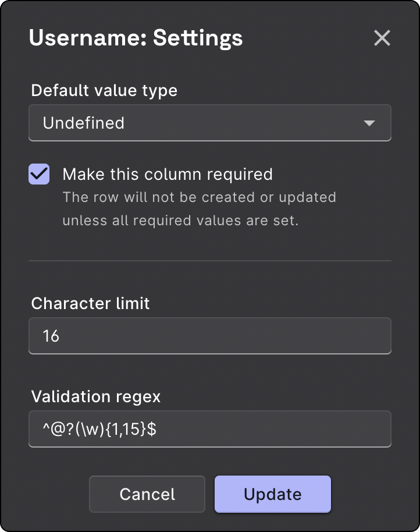The height and width of the screenshot is (532, 420).
Task: Click the Username: Settings dialog title
Action: pos(136,38)
